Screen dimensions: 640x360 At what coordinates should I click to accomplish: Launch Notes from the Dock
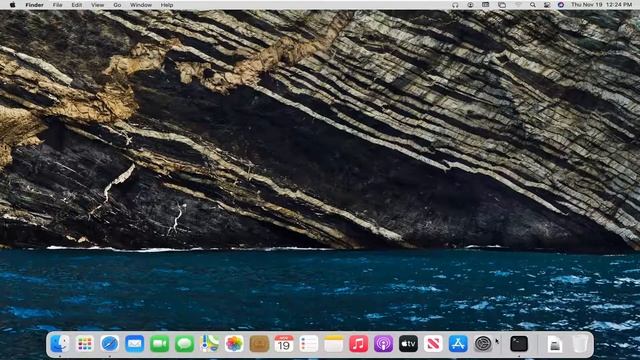pyautogui.click(x=334, y=344)
